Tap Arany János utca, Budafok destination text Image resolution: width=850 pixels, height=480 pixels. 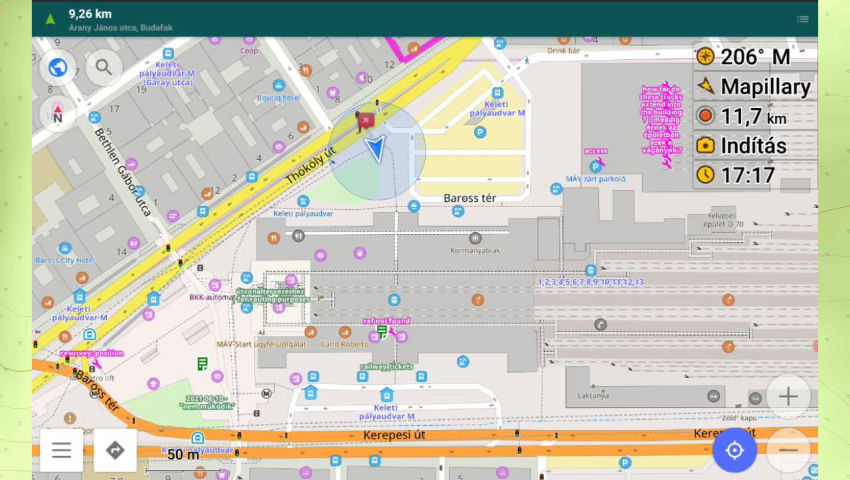pos(121,28)
